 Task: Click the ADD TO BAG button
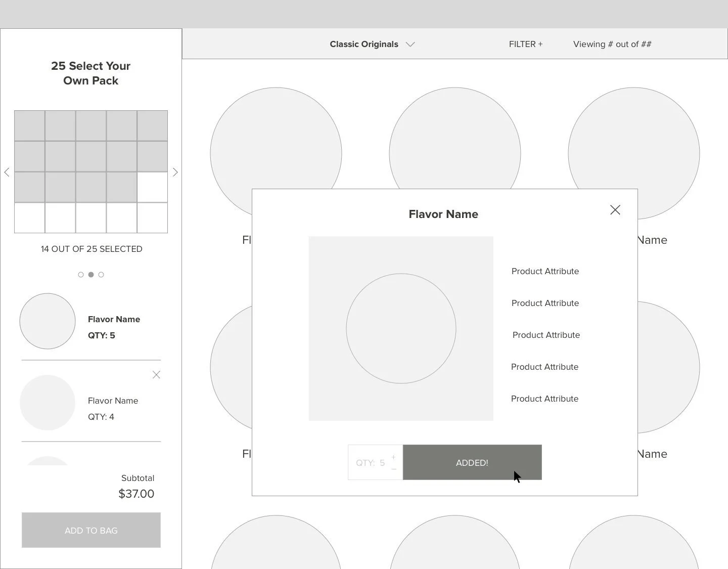91,530
